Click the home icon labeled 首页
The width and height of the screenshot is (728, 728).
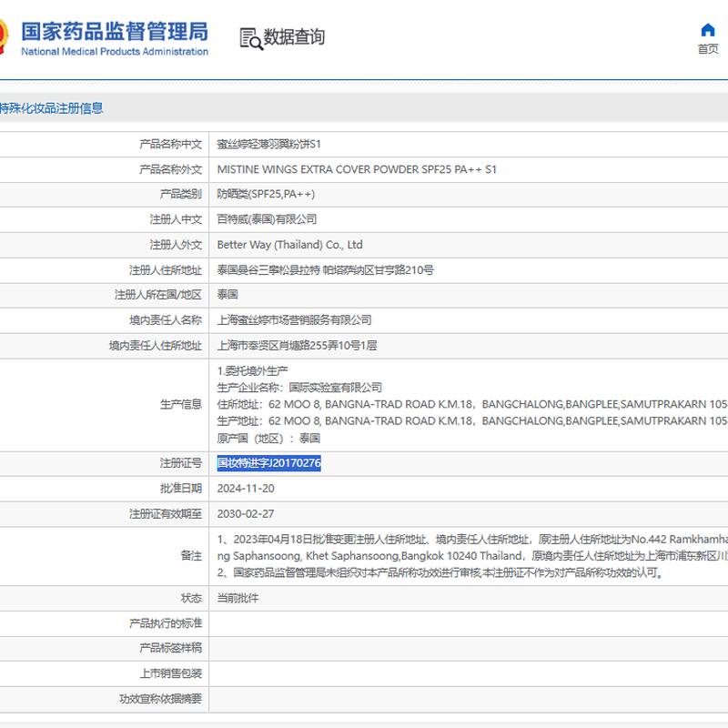708,32
